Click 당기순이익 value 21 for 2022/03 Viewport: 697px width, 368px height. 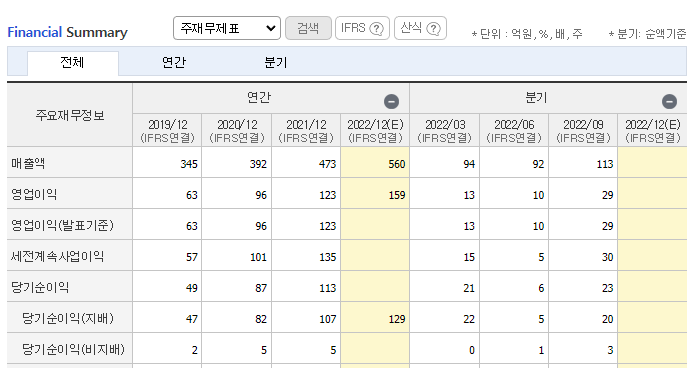click(x=469, y=288)
